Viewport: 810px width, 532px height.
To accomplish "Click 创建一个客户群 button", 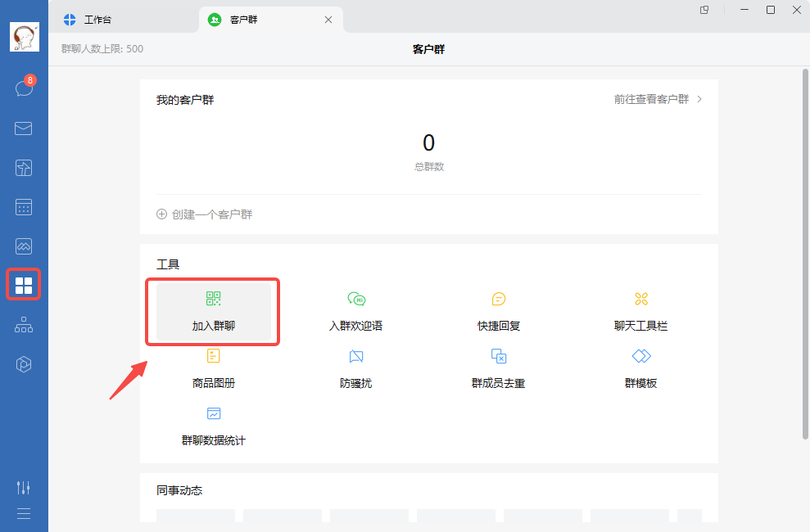I will click(205, 214).
